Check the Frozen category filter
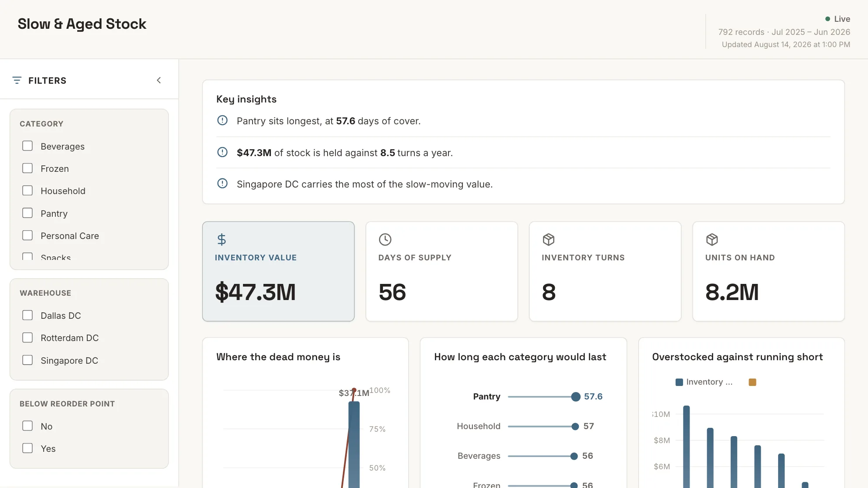868x488 pixels. pyautogui.click(x=27, y=168)
